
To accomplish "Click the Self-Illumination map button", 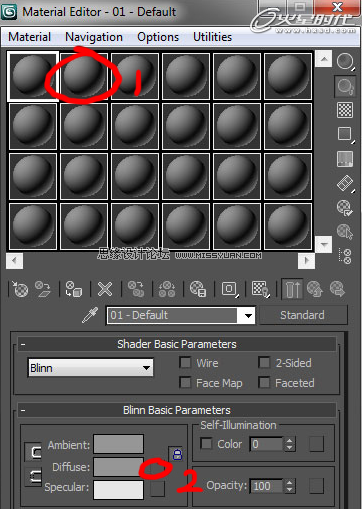I will (x=316, y=444).
